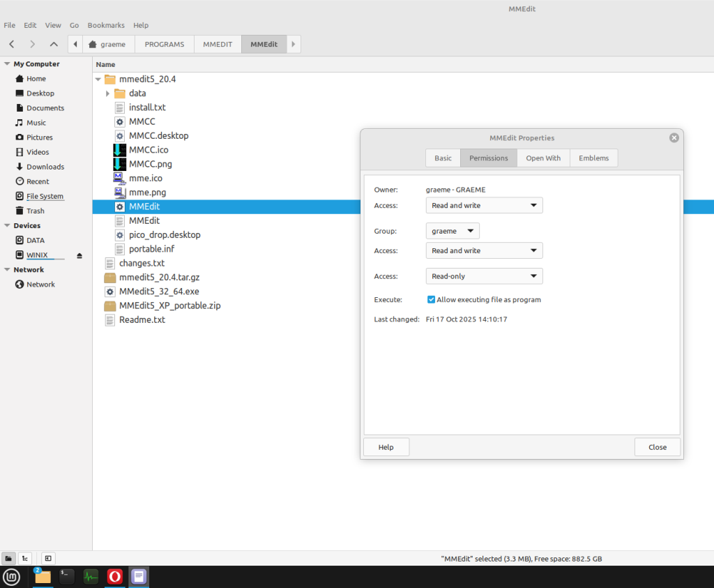Eject the WINIX drive
Screen dimensions: 714x588
(x=79, y=255)
